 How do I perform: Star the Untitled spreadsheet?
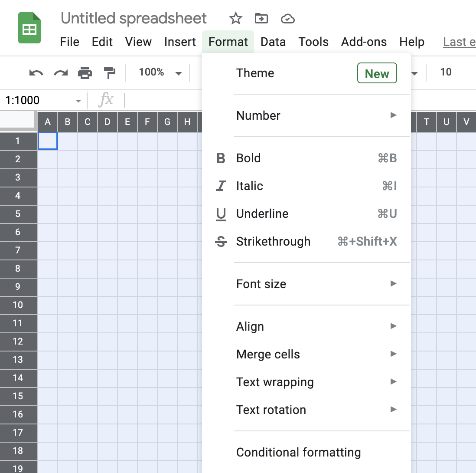235,18
